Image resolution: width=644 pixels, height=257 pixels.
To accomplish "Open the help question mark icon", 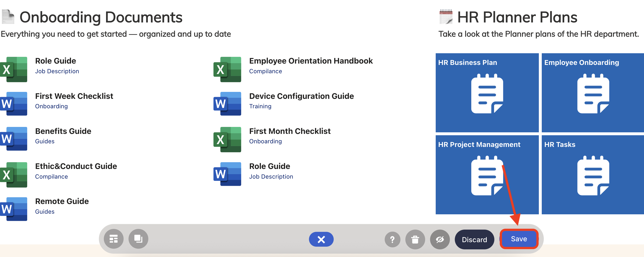I will click(x=392, y=239).
